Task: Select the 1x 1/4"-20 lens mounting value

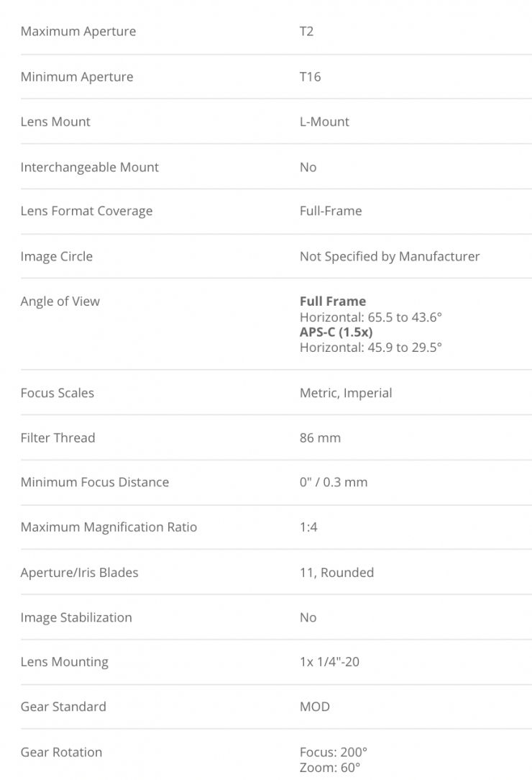Action: 329,661
